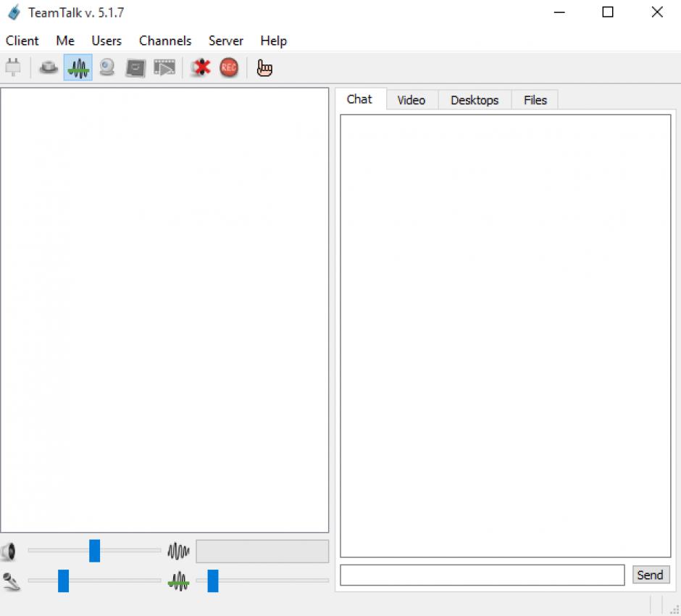Click the microphone gain slider handle
This screenshot has width=681, height=616.
coord(64,580)
